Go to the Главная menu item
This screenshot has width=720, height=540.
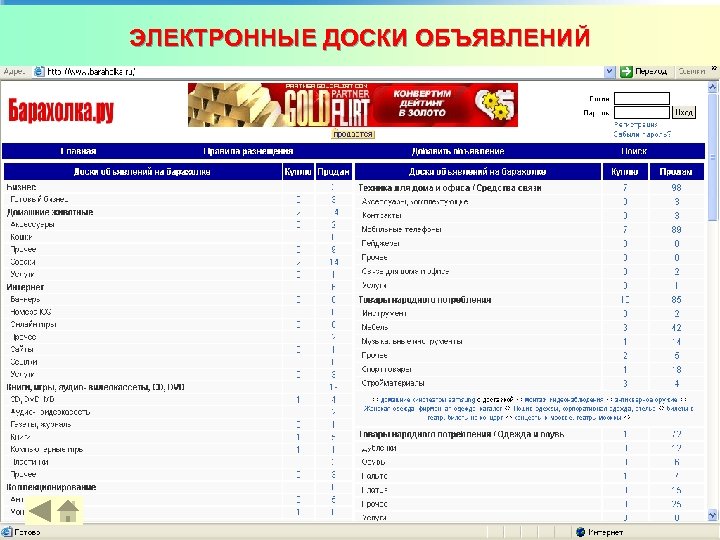[78, 151]
